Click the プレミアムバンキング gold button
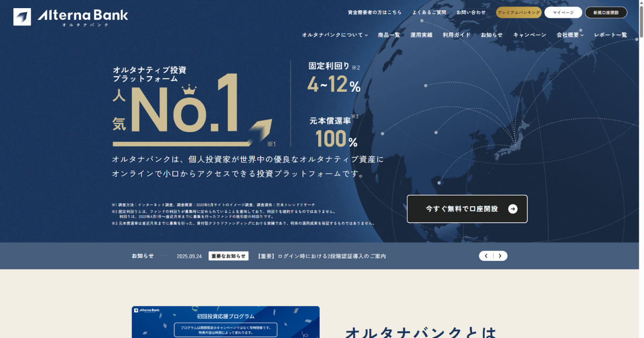 point(518,12)
